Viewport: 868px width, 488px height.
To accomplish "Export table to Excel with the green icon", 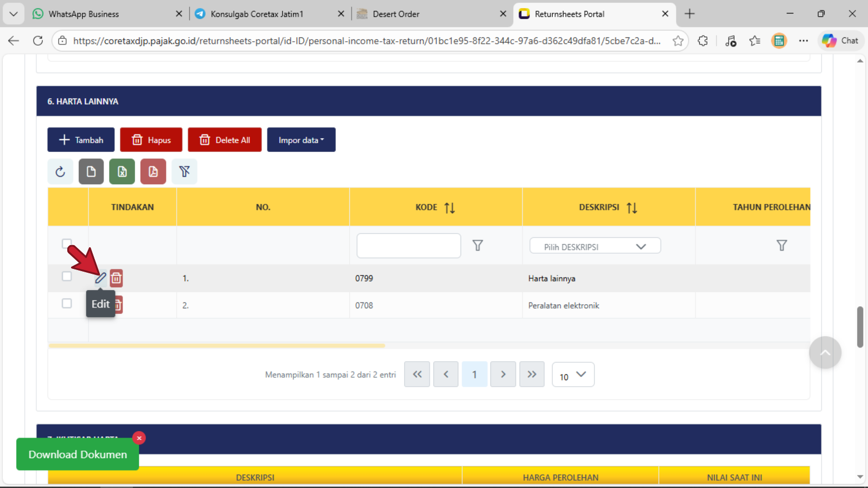I will [x=122, y=172].
